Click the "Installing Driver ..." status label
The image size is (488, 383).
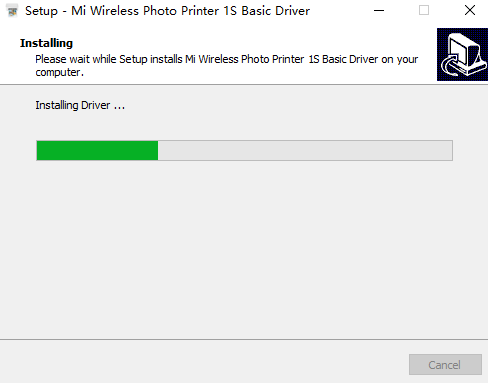(x=80, y=105)
